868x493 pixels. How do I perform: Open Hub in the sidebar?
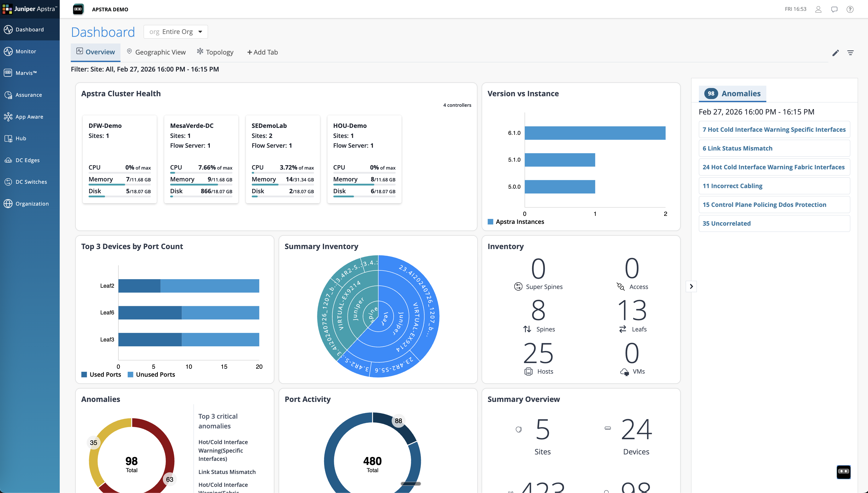click(30, 138)
